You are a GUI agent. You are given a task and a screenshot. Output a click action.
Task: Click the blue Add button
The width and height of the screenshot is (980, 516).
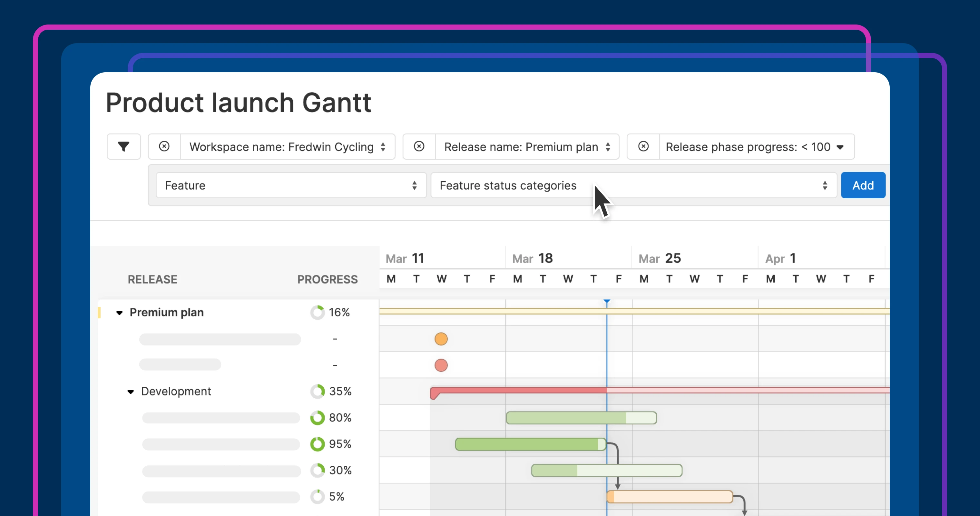click(x=863, y=185)
